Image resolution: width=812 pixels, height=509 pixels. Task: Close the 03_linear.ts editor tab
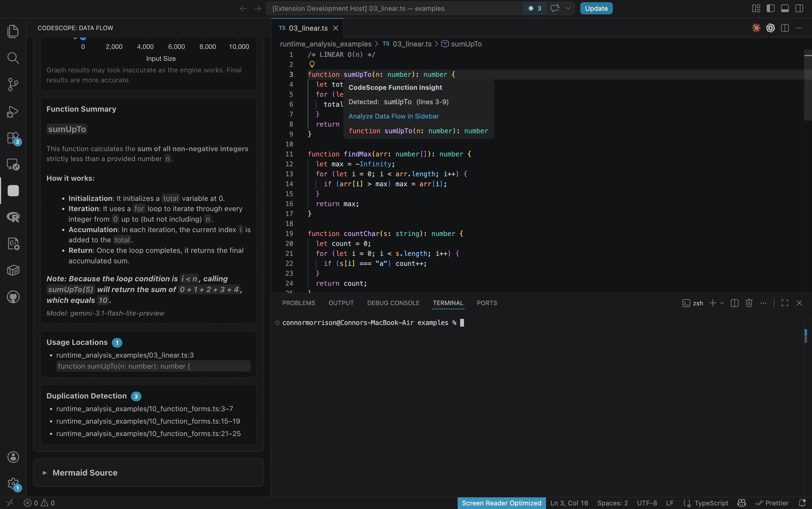point(335,28)
